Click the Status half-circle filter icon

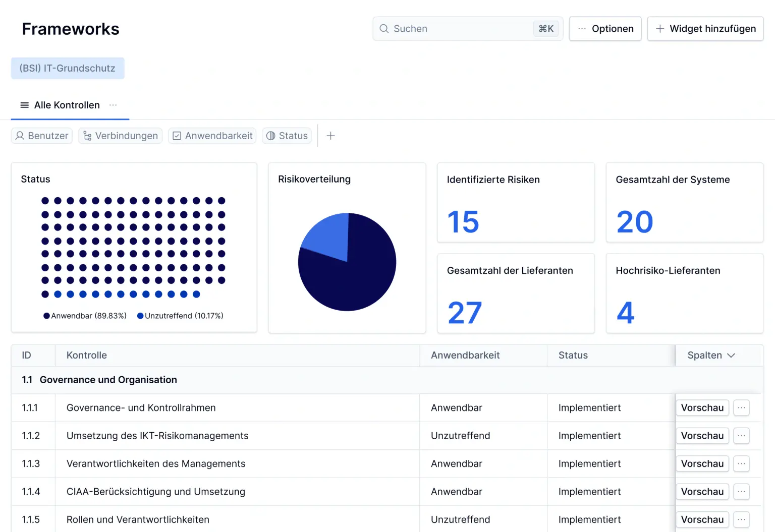coord(271,136)
